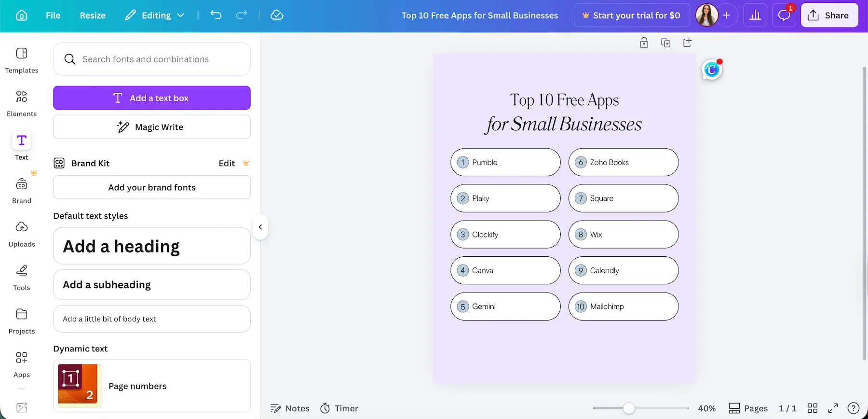Open the Templates tab

point(22,60)
